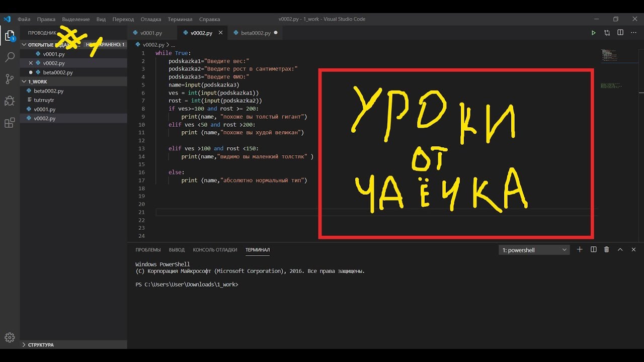
Task: Open the Extensions view
Action: pyautogui.click(x=10, y=123)
